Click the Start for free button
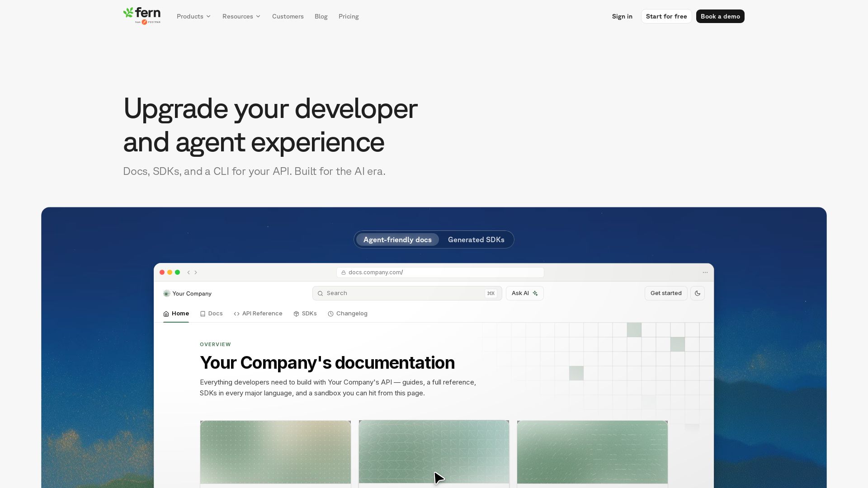 tap(666, 16)
